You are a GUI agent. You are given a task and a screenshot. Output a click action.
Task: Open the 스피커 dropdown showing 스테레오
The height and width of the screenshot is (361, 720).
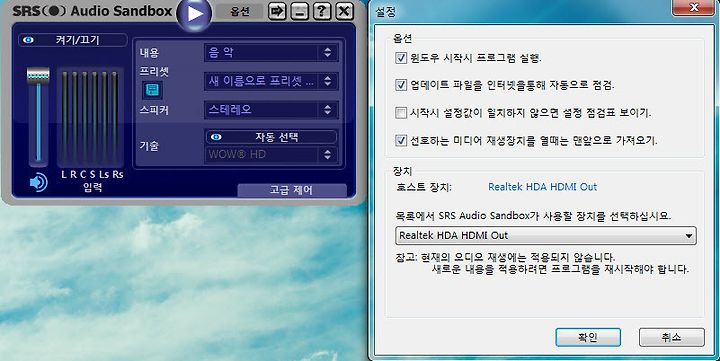point(271,110)
